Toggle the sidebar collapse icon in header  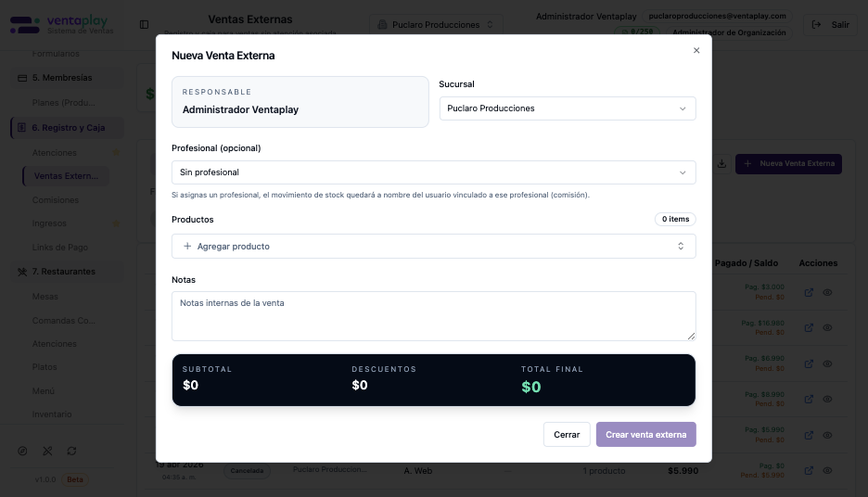point(144,24)
